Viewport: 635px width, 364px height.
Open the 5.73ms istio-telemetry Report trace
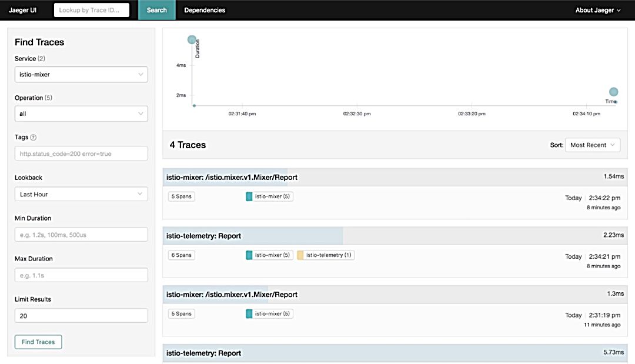(395, 353)
